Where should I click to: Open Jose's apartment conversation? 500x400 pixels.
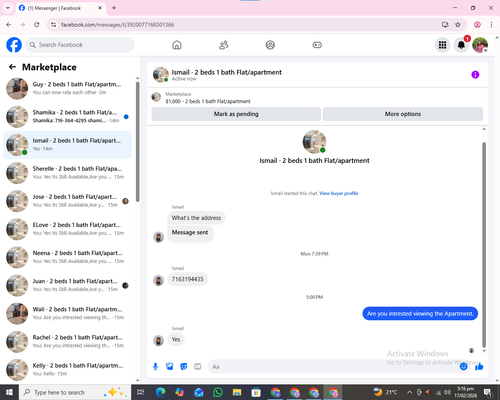(x=67, y=201)
